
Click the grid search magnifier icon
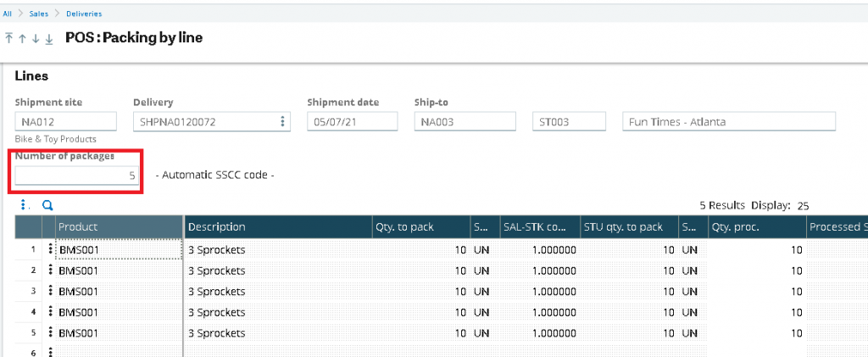pyautogui.click(x=47, y=205)
